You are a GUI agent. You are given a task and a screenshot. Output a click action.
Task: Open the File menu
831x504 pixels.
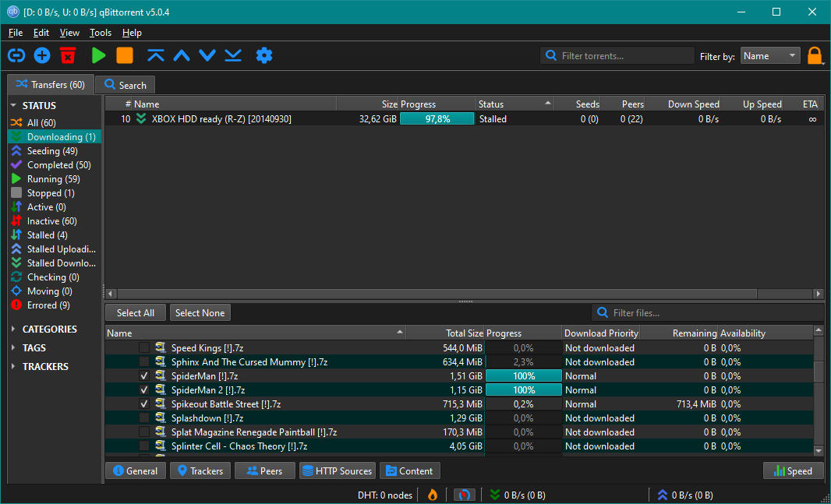16,33
